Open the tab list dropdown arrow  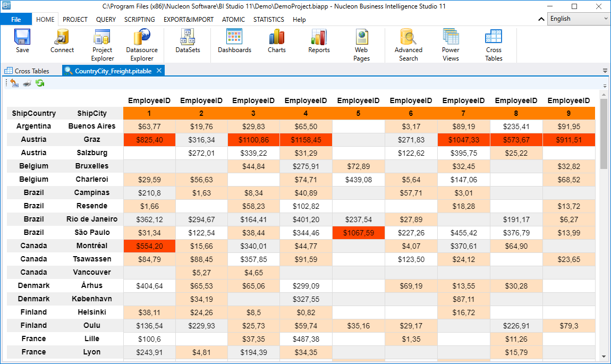(x=605, y=71)
